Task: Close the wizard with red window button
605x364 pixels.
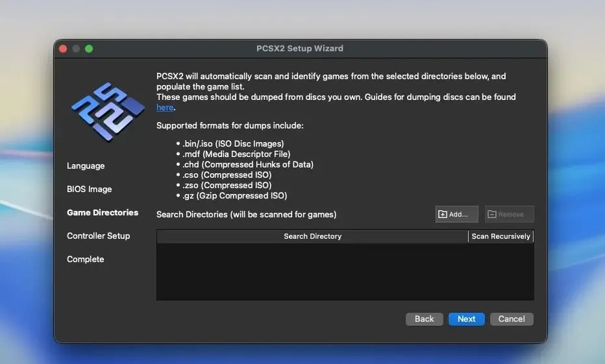Action: (x=63, y=49)
